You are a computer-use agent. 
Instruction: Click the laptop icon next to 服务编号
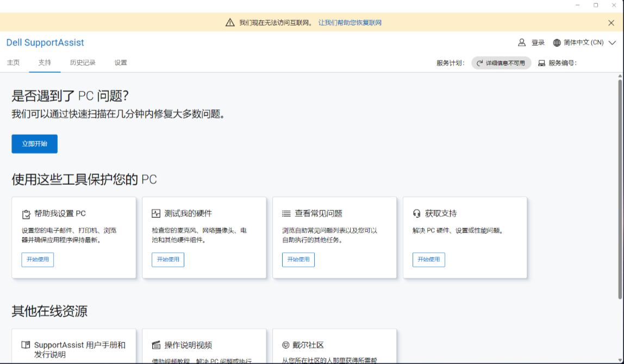tap(541, 63)
